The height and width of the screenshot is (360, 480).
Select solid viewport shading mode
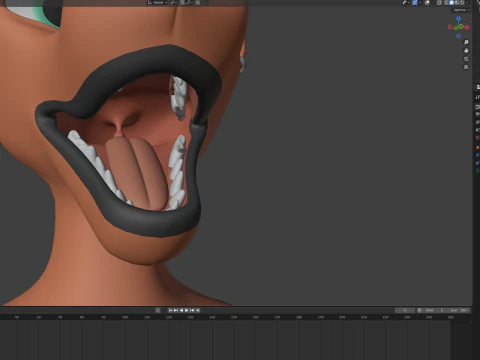pyautogui.click(x=451, y=3)
